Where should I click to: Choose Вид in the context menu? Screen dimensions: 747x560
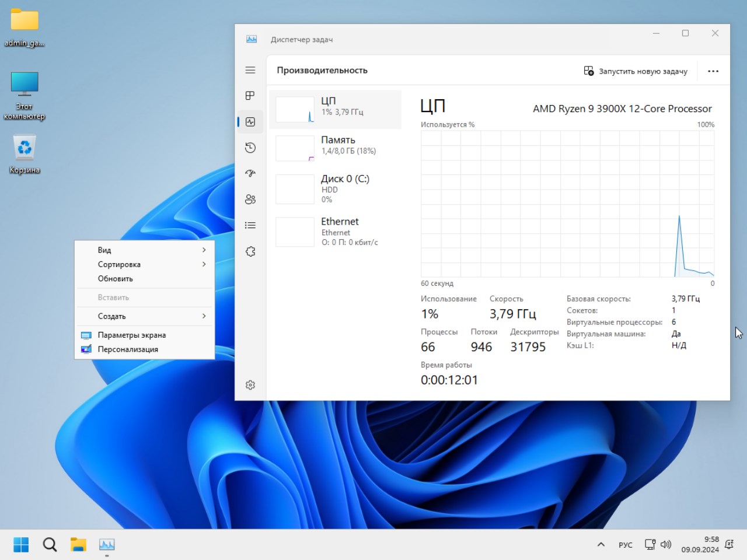click(145, 250)
